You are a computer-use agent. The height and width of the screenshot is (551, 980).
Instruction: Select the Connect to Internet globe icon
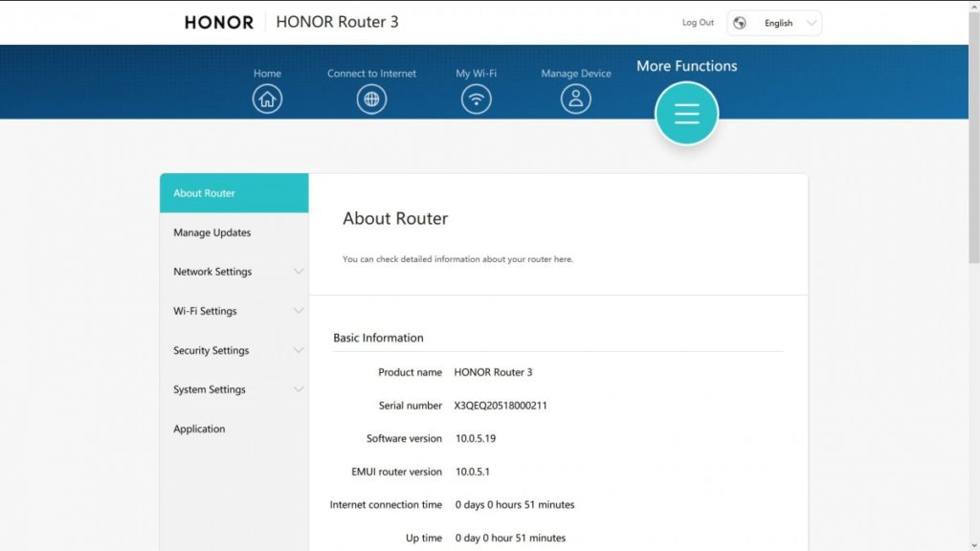click(371, 97)
